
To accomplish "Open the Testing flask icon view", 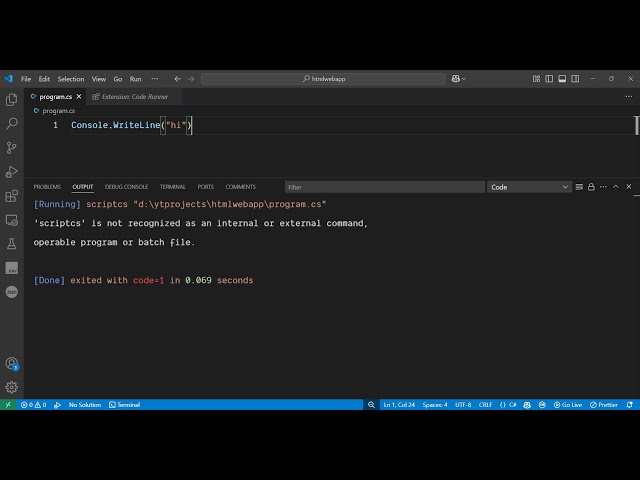I will click(11, 244).
